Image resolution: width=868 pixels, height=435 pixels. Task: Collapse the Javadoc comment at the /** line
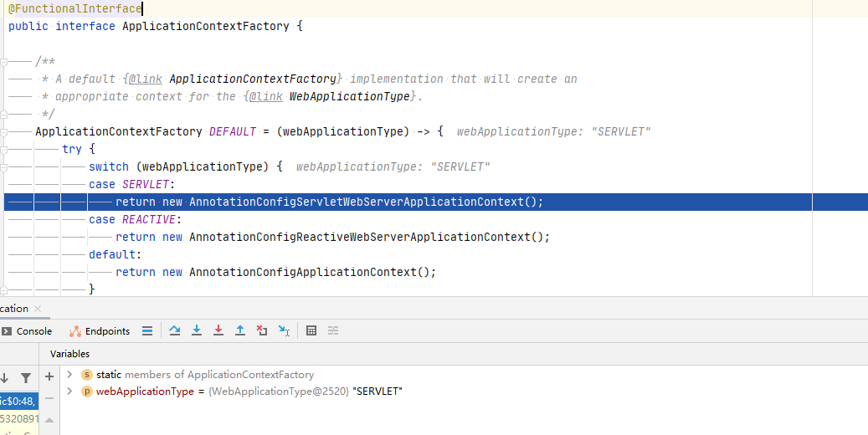[x=3, y=61]
